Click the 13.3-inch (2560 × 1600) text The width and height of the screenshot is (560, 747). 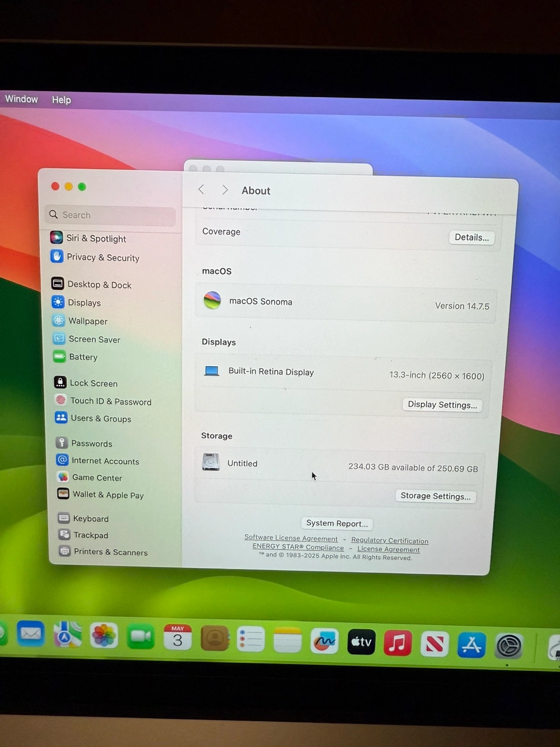tap(437, 375)
